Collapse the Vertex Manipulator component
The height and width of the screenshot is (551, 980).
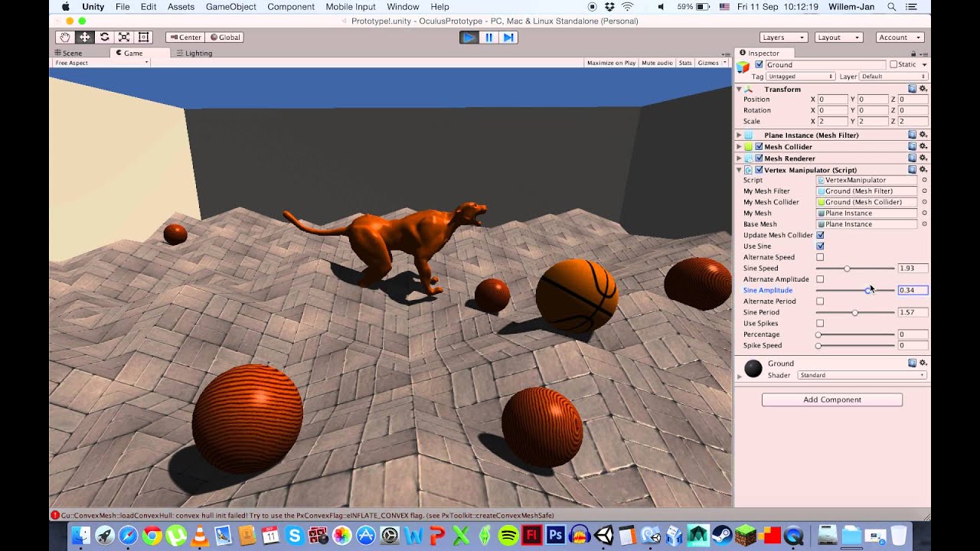739,169
